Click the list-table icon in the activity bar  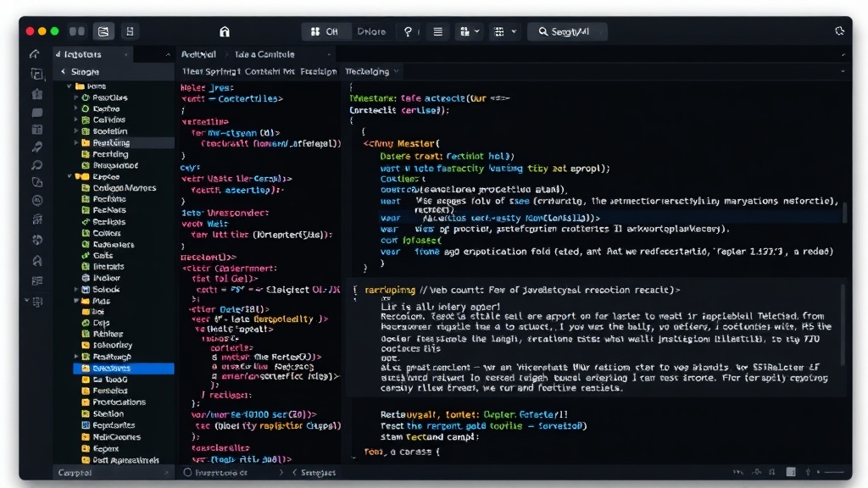(37, 280)
